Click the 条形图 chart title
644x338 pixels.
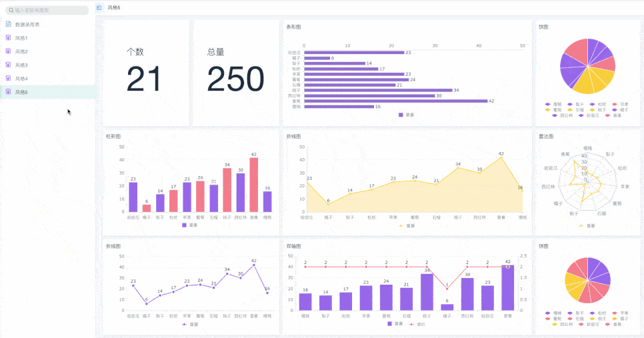pos(293,27)
